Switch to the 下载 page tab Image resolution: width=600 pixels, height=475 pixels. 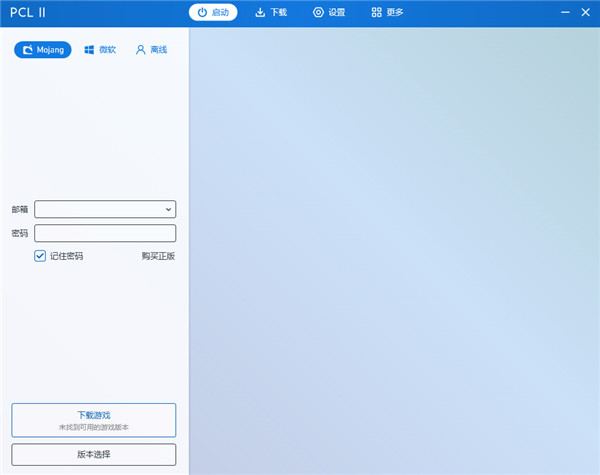(x=271, y=13)
